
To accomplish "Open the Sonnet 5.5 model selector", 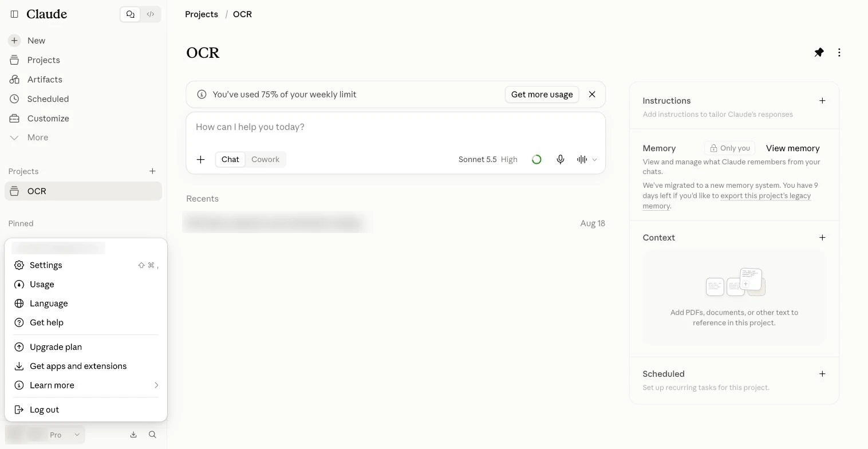I will point(488,160).
